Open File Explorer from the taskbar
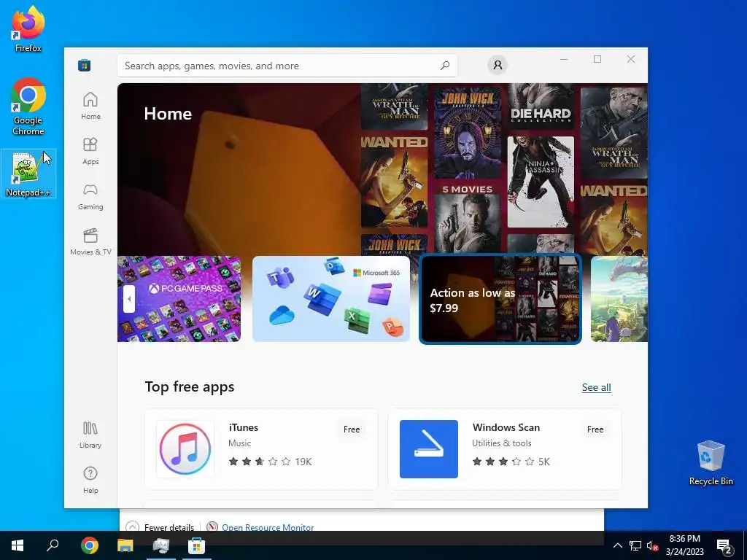 125,545
